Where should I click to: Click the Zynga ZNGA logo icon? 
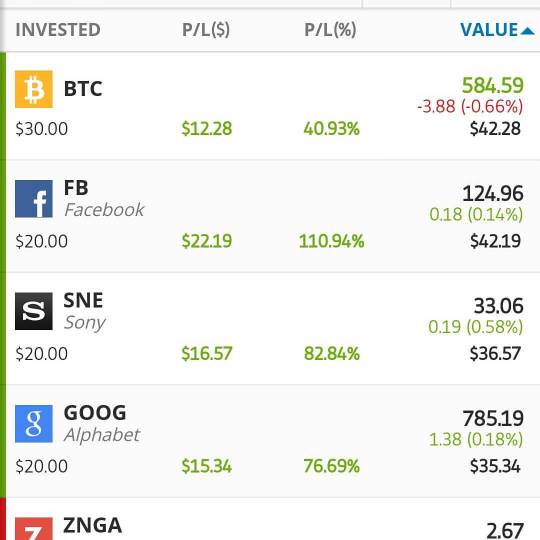pos(34,529)
